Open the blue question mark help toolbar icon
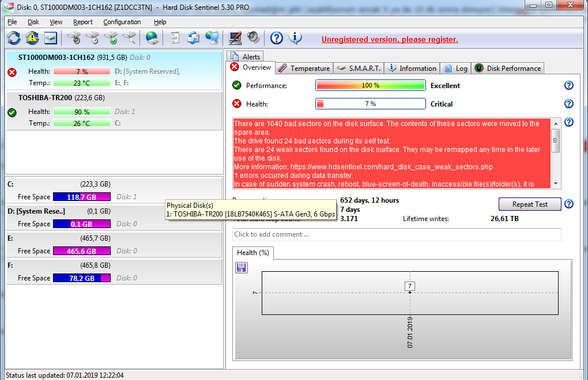The image size is (588, 380). pos(277,38)
